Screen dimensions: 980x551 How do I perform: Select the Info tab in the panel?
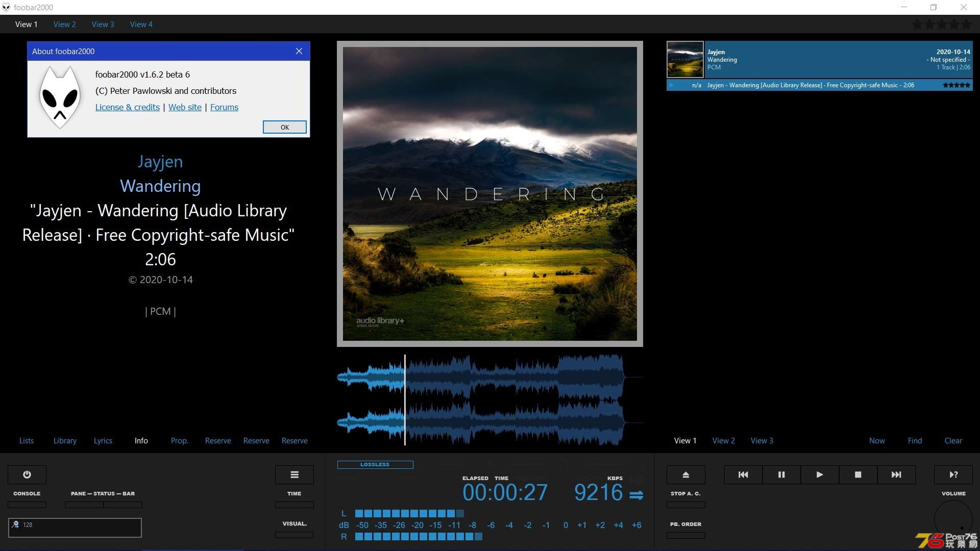[141, 440]
